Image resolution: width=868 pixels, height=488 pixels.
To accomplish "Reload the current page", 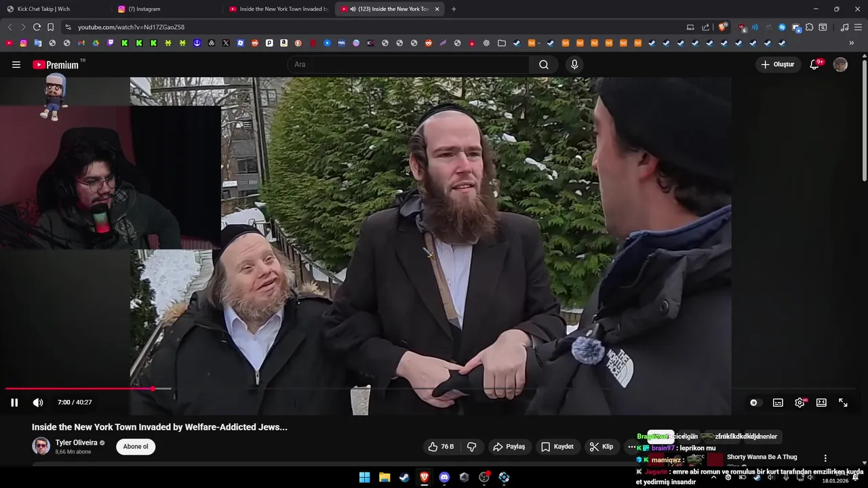I will pos(37,27).
